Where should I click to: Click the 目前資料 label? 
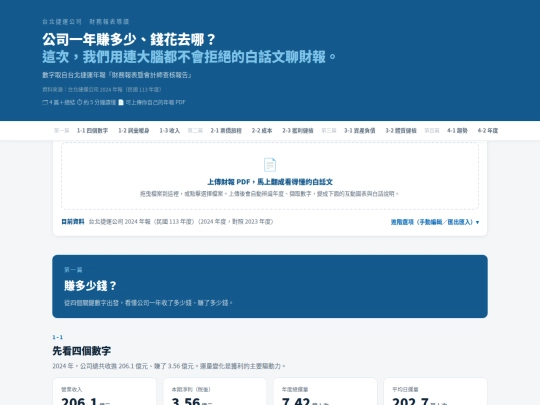click(x=73, y=222)
